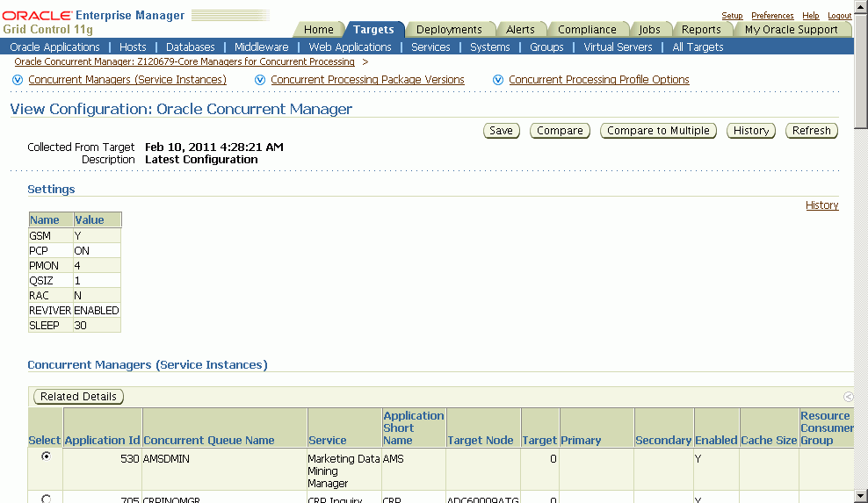Open the Home tab
Image resolution: width=868 pixels, height=503 pixels.
tap(318, 29)
